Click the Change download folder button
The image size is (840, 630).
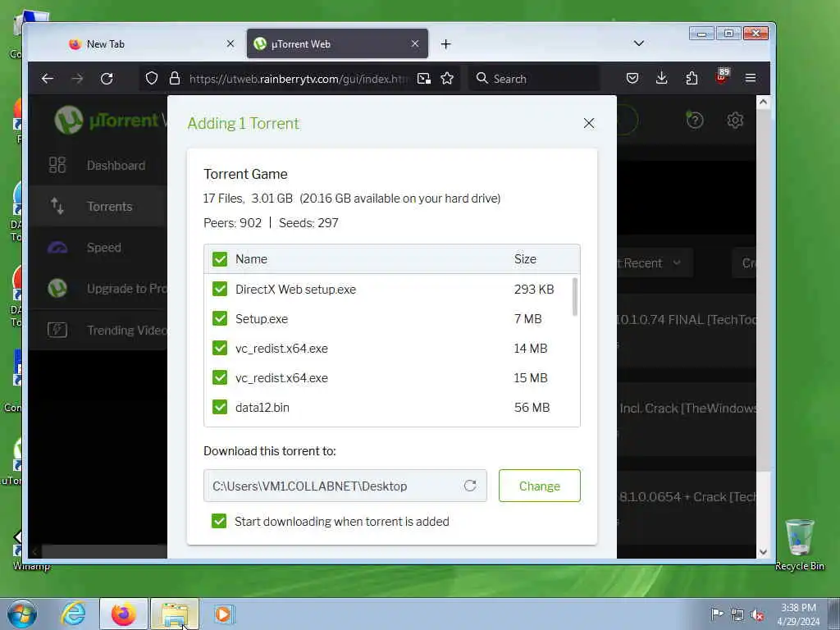(x=540, y=486)
